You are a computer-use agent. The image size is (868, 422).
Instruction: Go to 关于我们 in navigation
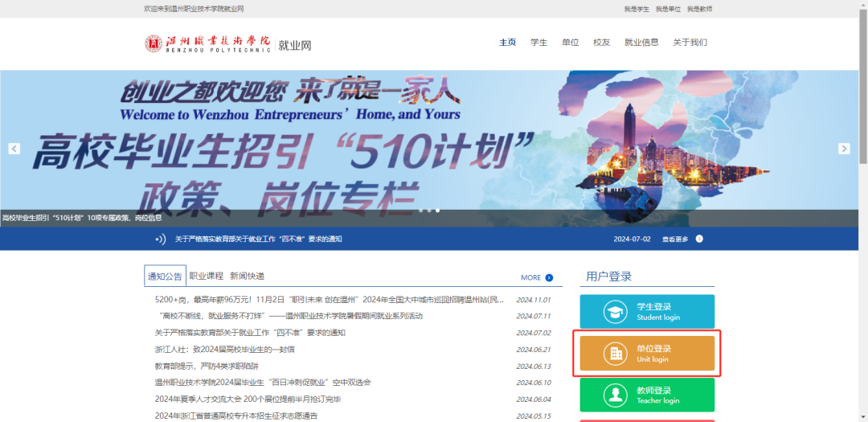coord(690,43)
